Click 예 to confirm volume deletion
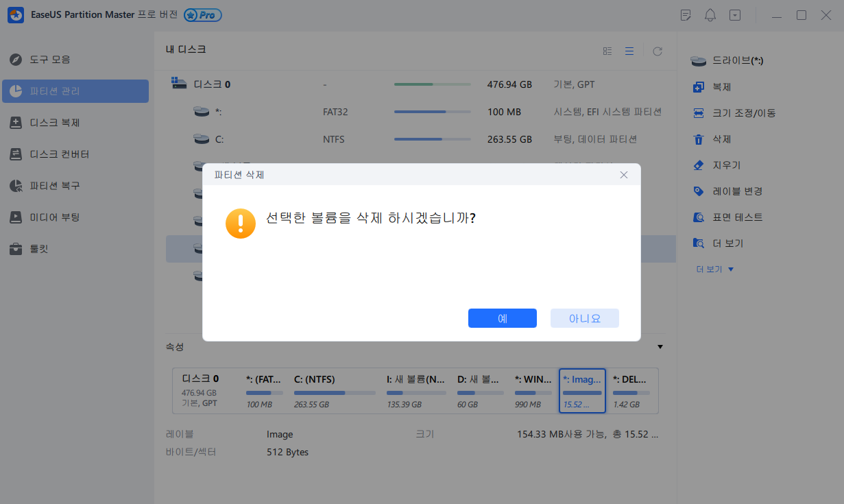Image resolution: width=844 pixels, height=504 pixels. pyautogui.click(x=503, y=317)
